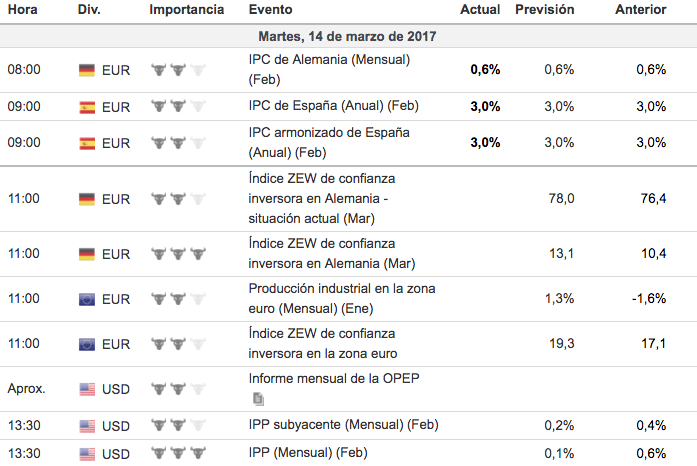Open Producción industrial en la zona euro event
Image resolution: width=697 pixels, height=466 pixels.
coord(342,298)
